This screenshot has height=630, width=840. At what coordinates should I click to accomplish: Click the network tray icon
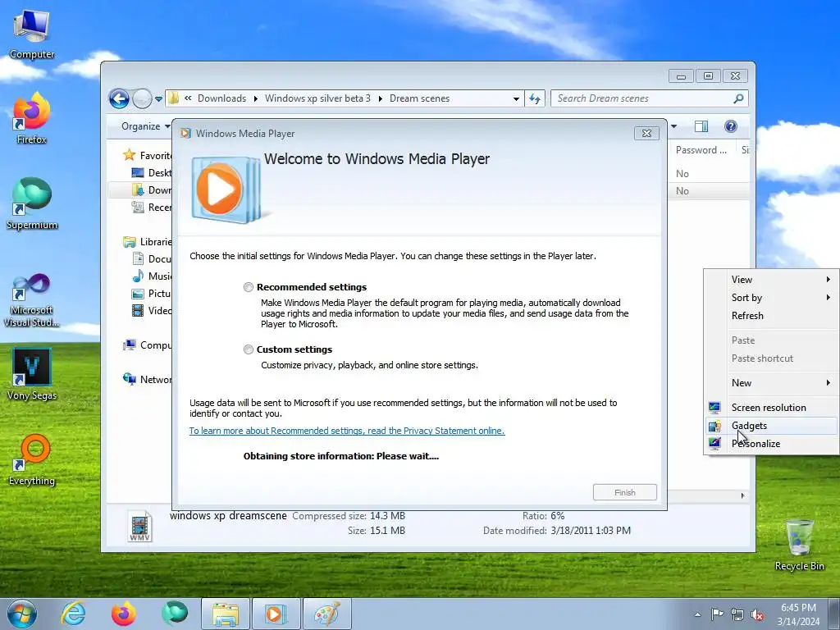[x=737, y=614]
